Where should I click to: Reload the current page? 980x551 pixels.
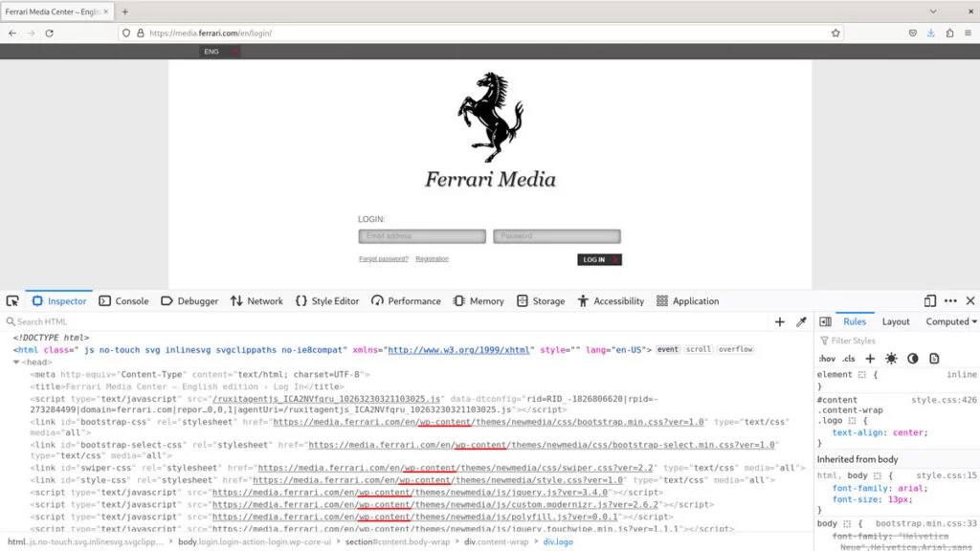click(x=55, y=33)
